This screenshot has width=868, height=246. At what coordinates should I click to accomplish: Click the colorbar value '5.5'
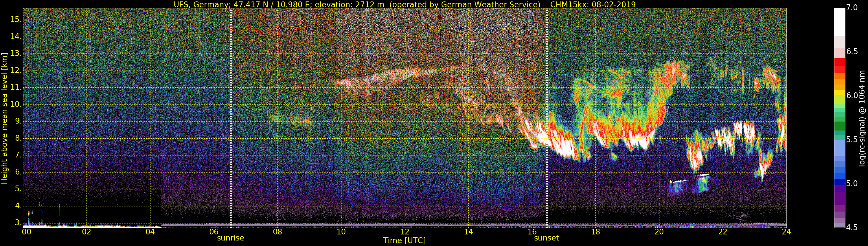852,139
